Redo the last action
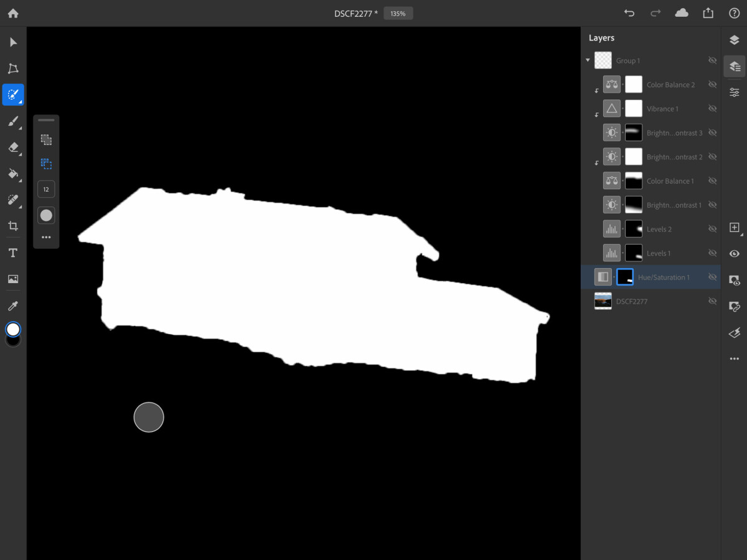The image size is (747, 560). 655,13
